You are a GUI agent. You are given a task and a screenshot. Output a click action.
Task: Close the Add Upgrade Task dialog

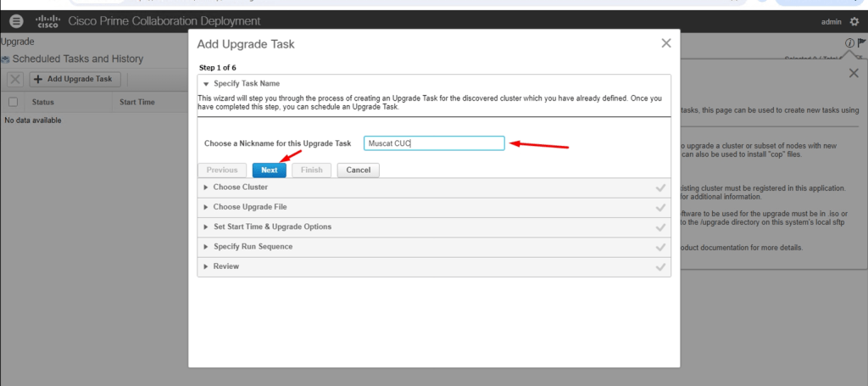pyautogui.click(x=665, y=43)
